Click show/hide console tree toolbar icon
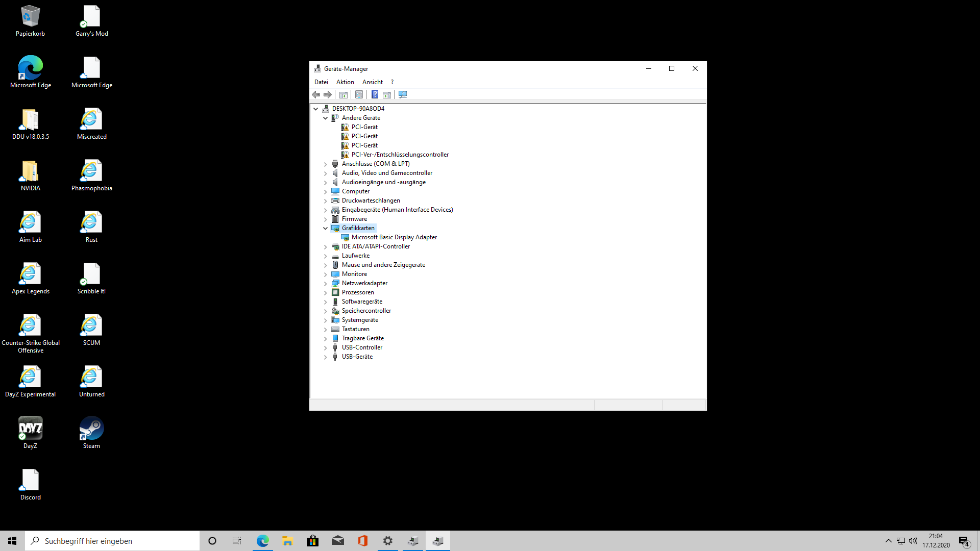980x551 pixels. pos(344,94)
